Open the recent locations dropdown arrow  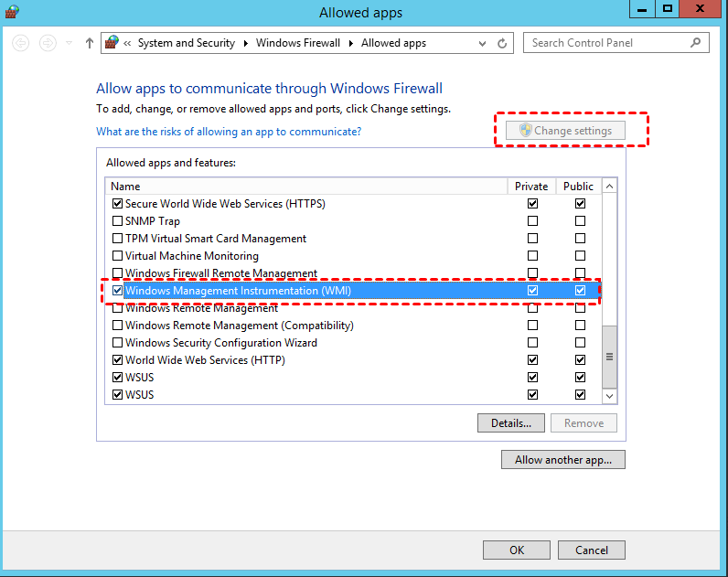tap(70, 43)
